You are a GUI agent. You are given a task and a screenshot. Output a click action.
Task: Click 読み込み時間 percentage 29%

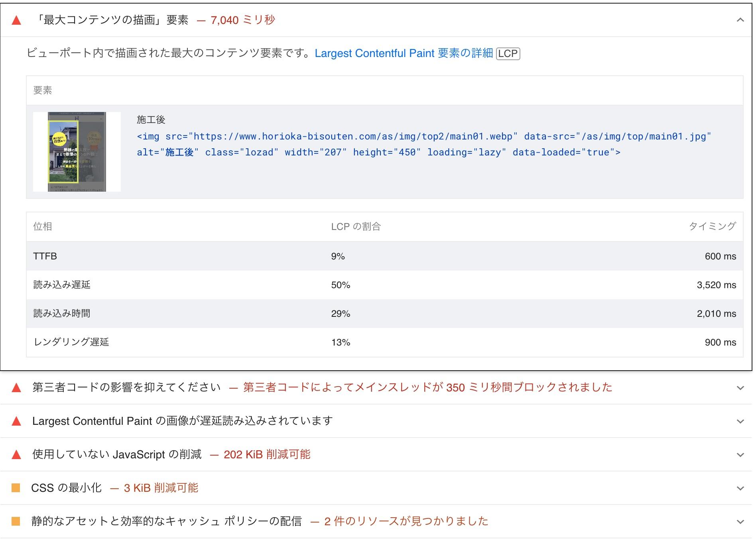341,314
